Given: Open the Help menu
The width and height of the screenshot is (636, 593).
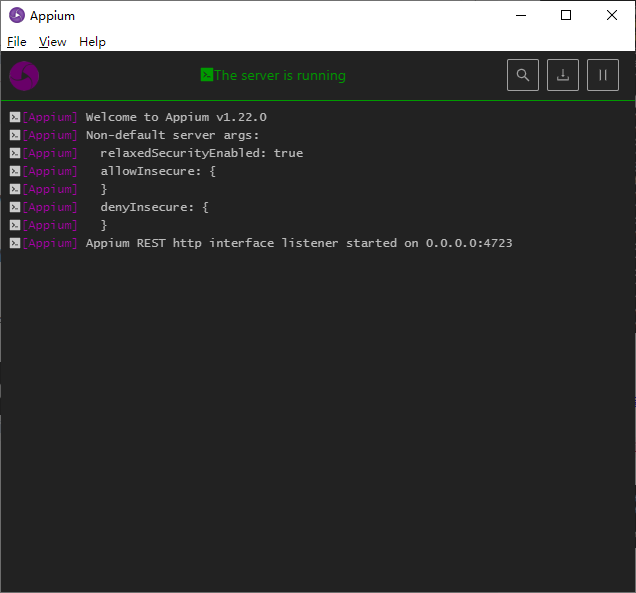Looking at the screenshot, I should point(92,42).
